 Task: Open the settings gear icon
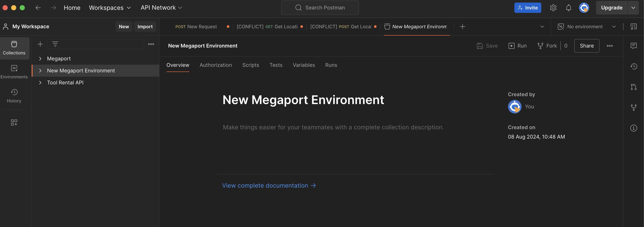click(x=553, y=8)
